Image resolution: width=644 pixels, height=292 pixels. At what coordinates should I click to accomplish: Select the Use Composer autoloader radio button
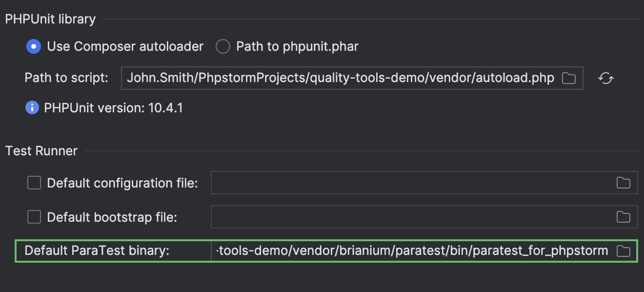click(x=34, y=46)
